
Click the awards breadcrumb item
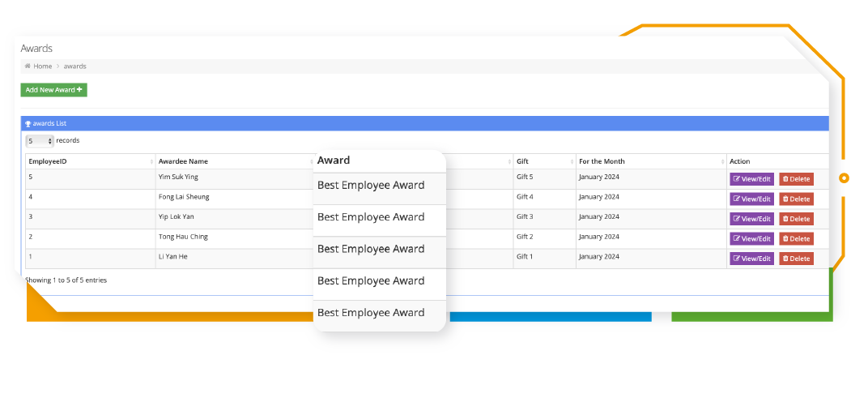pyautogui.click(x=74, y=66)
